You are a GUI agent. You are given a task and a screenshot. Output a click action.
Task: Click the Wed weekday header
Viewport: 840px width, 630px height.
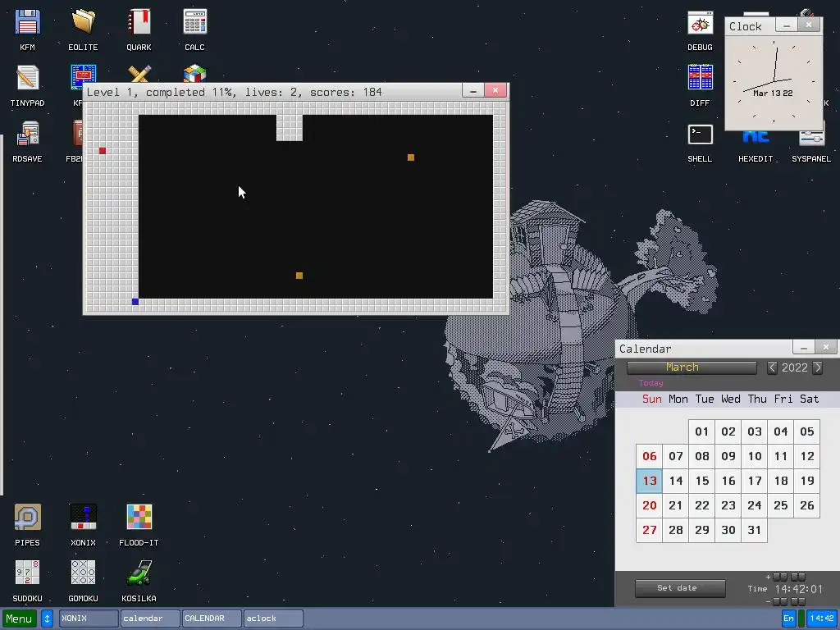[731, 399]
